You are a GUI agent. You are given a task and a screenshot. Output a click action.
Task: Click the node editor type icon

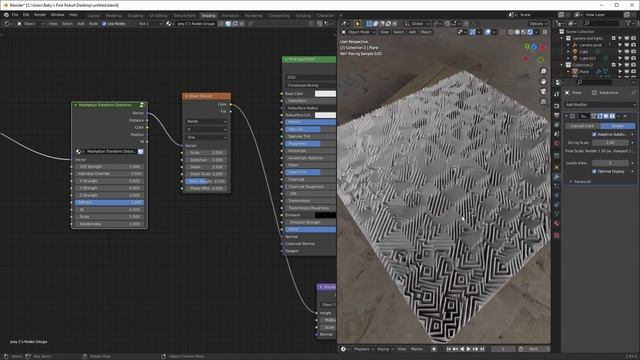(7, 24)
